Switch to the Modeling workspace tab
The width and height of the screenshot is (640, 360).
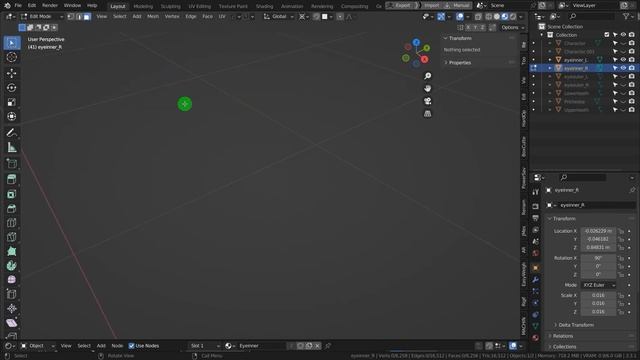click(x=143, y=6)
